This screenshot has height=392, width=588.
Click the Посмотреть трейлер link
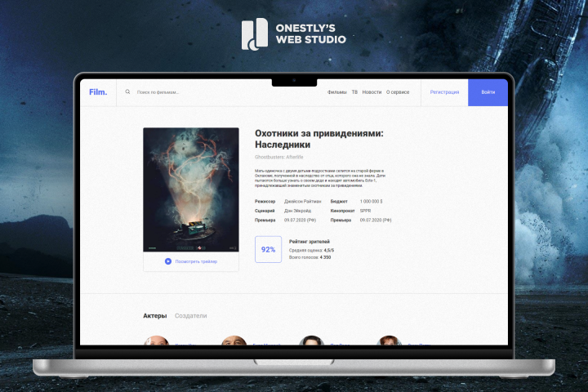pyautogui.click(x=196, y=261)
